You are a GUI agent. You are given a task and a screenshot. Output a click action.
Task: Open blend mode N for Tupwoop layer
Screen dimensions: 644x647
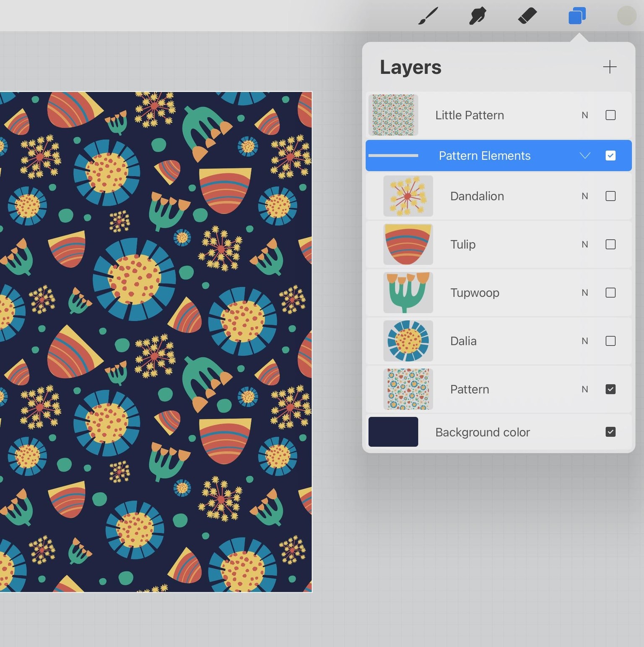point(585,293)
